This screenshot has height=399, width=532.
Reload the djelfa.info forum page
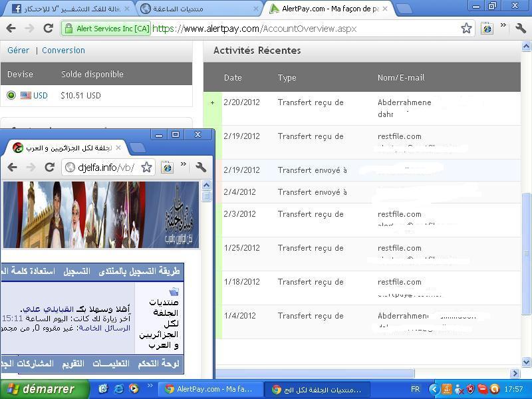50,167
